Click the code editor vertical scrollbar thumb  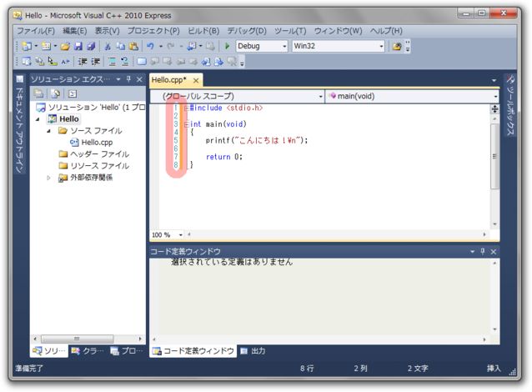tap(494, 156)
